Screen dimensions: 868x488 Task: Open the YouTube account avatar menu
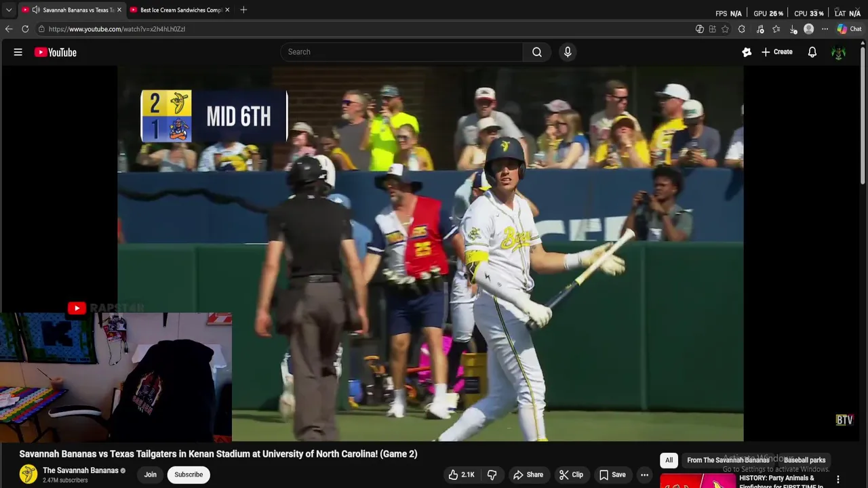(x=839, y=52)
